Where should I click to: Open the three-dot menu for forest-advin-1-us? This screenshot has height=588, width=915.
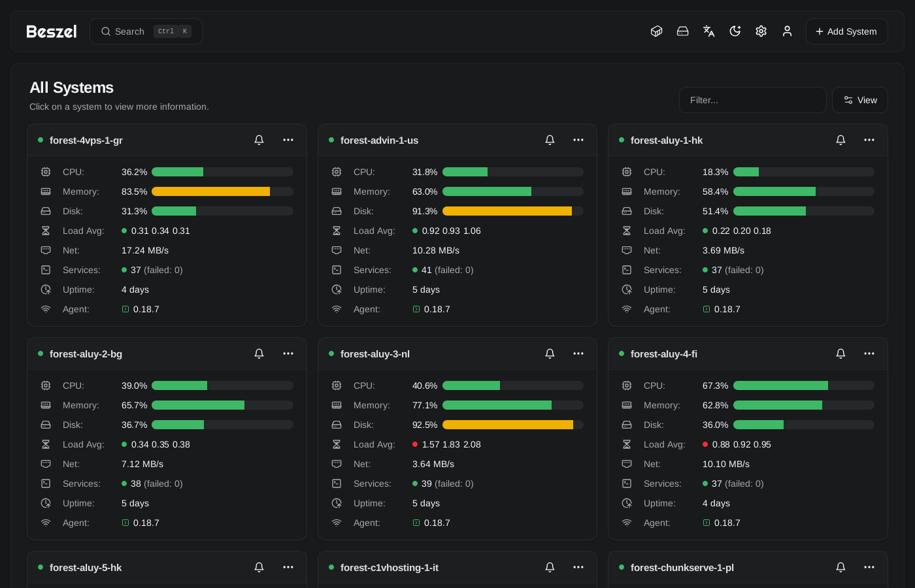click(578, 140)
